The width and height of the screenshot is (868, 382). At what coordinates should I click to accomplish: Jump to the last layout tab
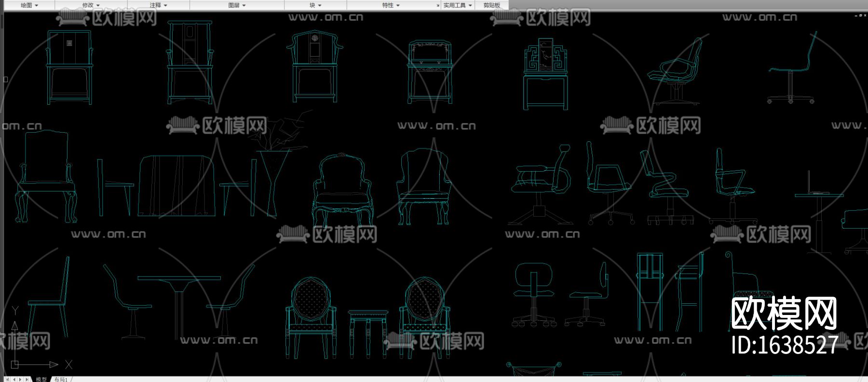point(27,379)
